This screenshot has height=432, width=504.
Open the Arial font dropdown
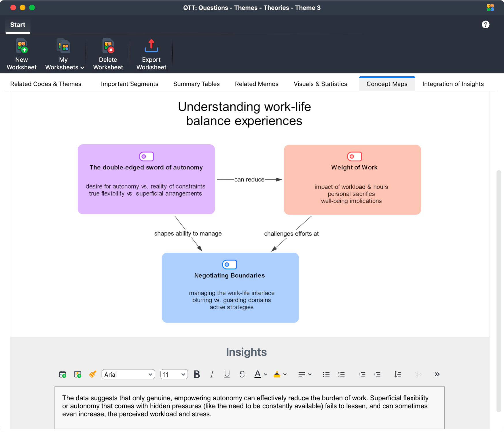[128, 374]
